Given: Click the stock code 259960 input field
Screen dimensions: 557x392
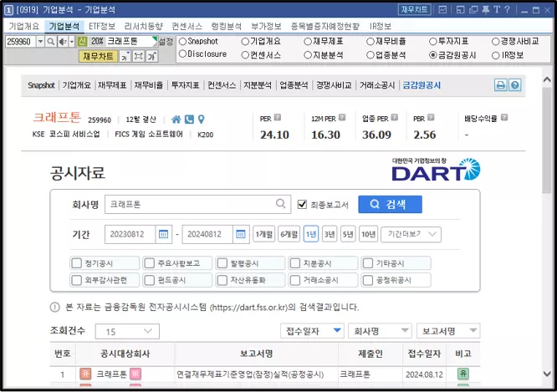Looking at the screenshot, I should pyautogui.click(x=21, y=42).
